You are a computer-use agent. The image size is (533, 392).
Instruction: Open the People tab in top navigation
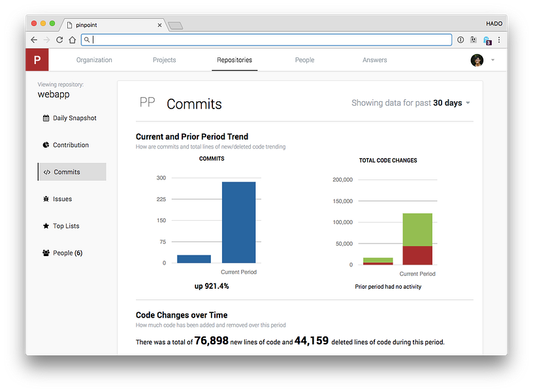point(304,60)
